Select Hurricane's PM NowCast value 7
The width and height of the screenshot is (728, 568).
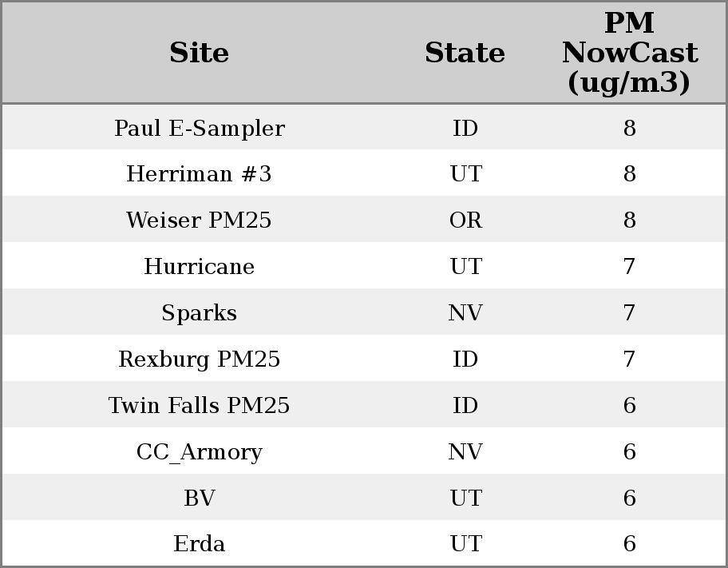coord(629,267)
